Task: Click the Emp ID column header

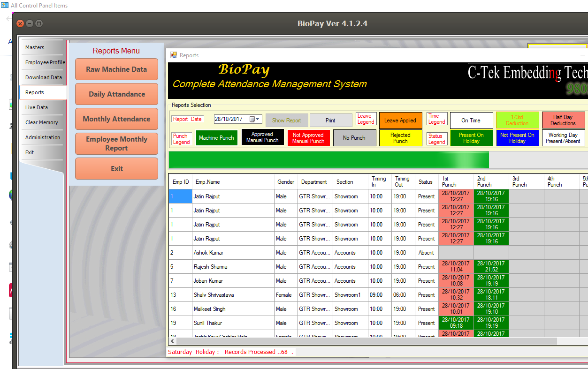Action: pyautogui.click(x=181, y=182)
